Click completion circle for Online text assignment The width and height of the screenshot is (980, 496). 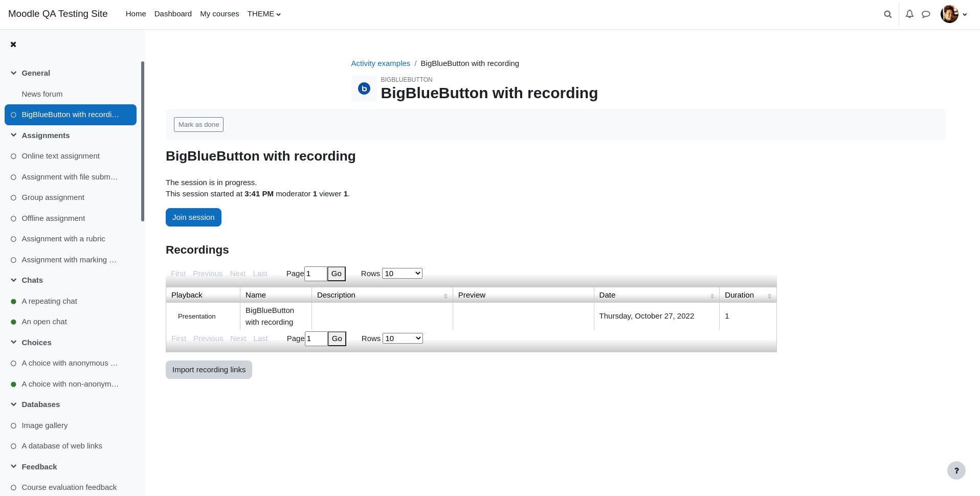[14, 156]
